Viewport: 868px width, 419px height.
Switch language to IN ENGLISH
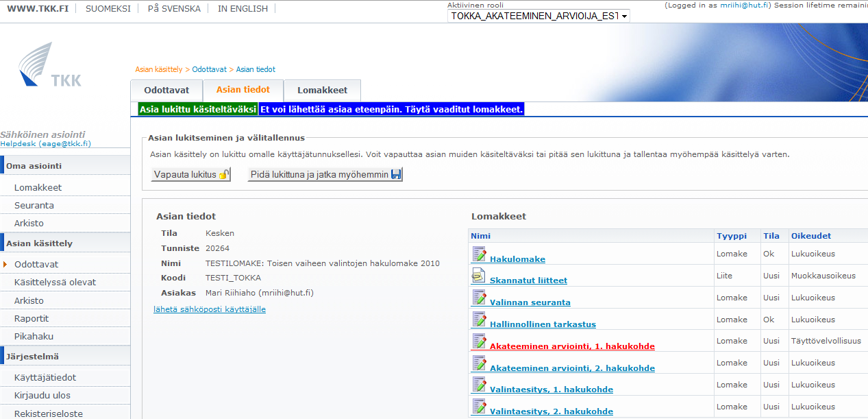pyautogui.click(x=243, y=9)
